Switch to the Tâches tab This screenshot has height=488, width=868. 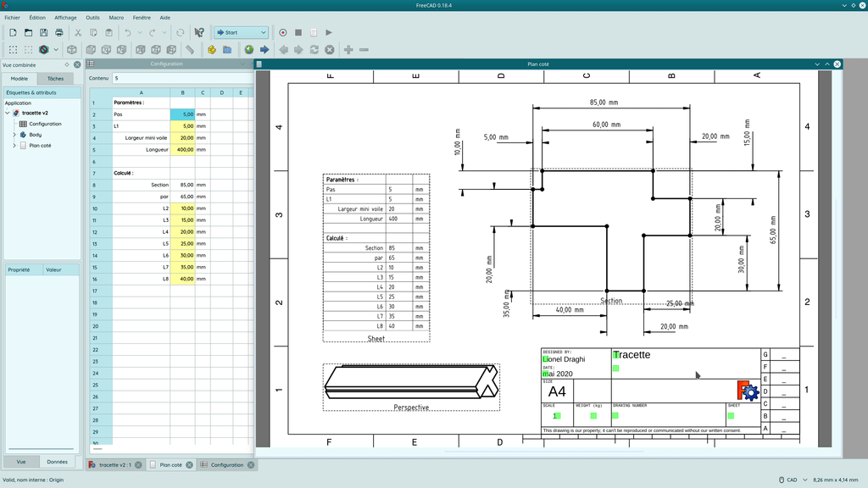click(x=55, y=79)
